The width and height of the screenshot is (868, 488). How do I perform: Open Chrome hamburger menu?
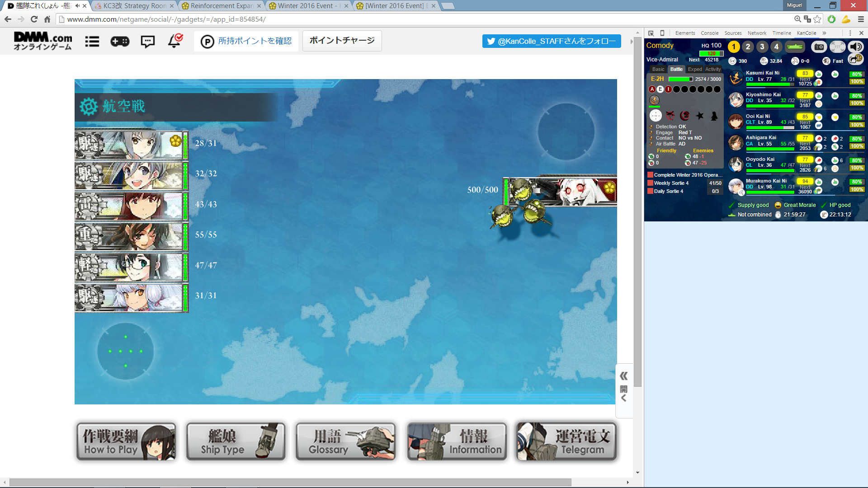pos(861,19)
